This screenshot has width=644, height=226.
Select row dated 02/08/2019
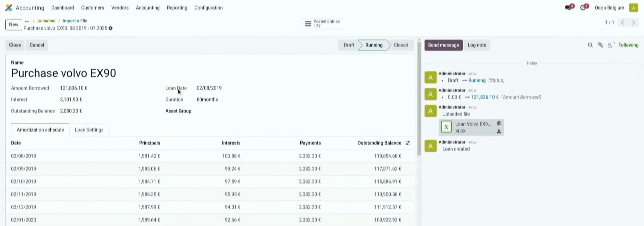click(209, 156)
